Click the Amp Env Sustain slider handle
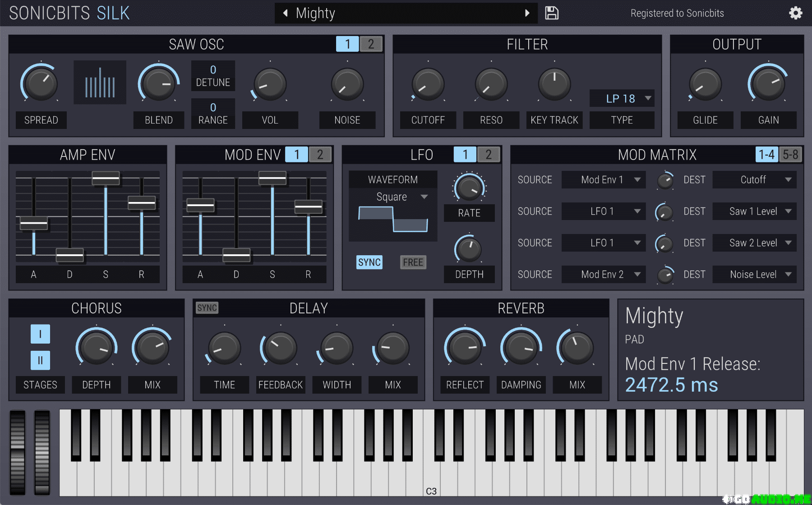Image resolution: width=812 pixels, height=505 pixels. [106, 178]
